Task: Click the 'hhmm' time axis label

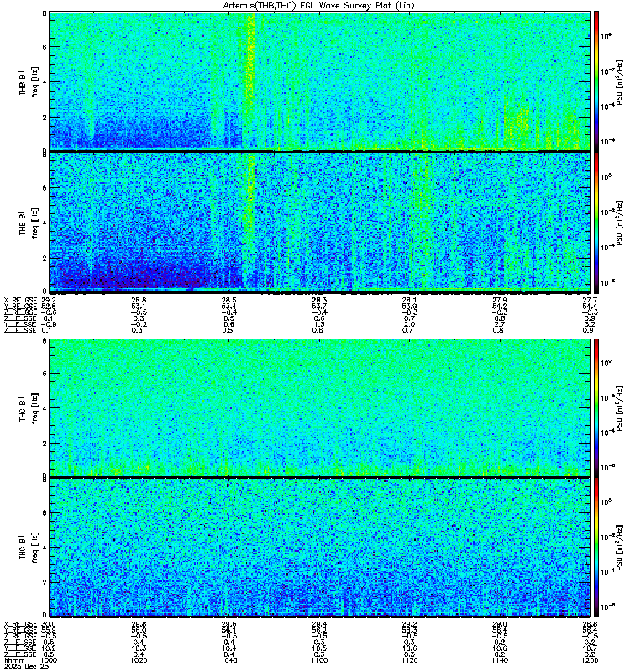Action: tap(14, 660)
